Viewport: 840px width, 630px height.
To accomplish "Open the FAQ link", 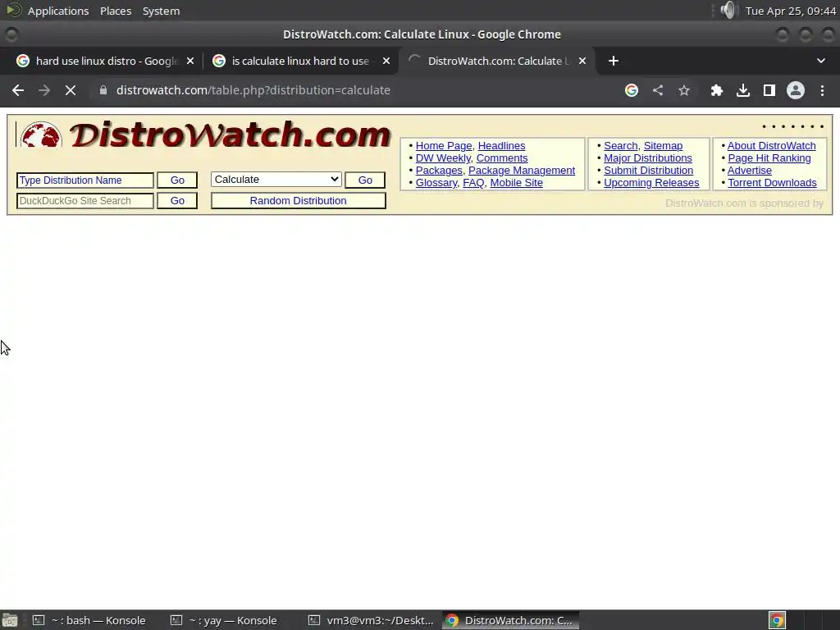I will point(473,183).
